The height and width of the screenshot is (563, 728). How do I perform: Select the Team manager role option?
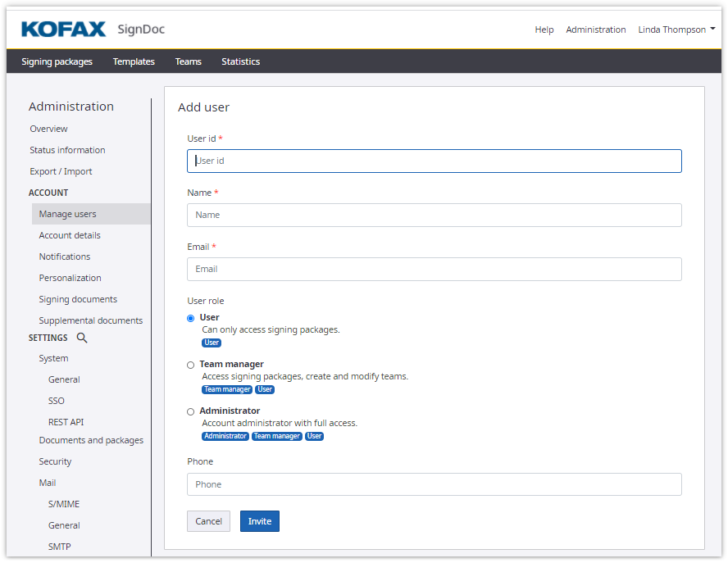tap(191, 365)
